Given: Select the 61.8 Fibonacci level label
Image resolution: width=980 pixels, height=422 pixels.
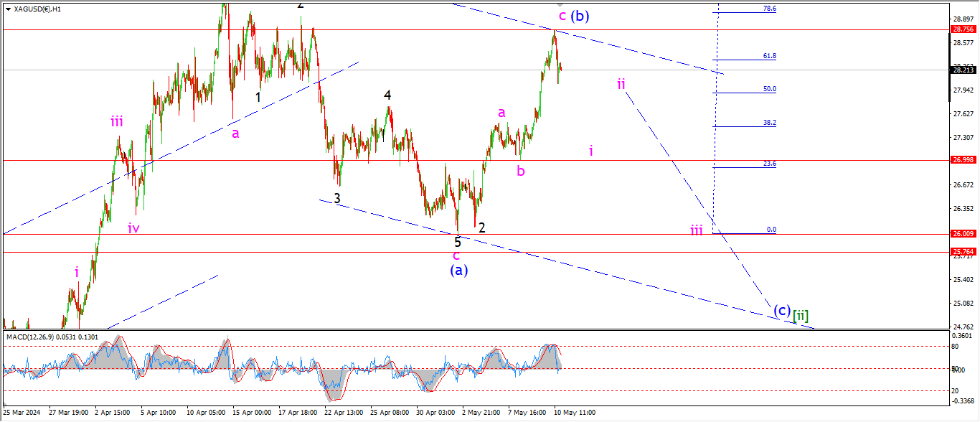Looking at the screenshot, I should click(770, 55).
